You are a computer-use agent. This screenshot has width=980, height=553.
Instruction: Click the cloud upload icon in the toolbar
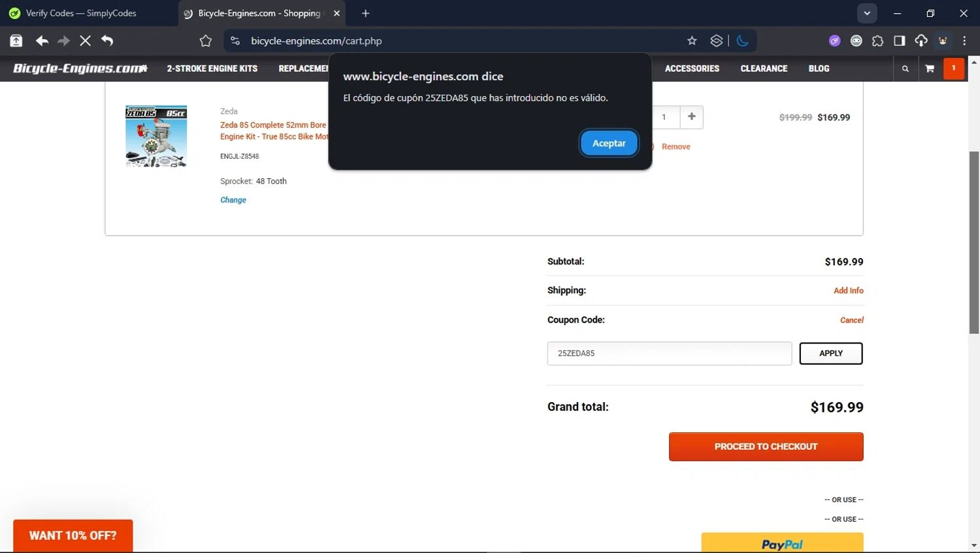(x=921, y=40)
